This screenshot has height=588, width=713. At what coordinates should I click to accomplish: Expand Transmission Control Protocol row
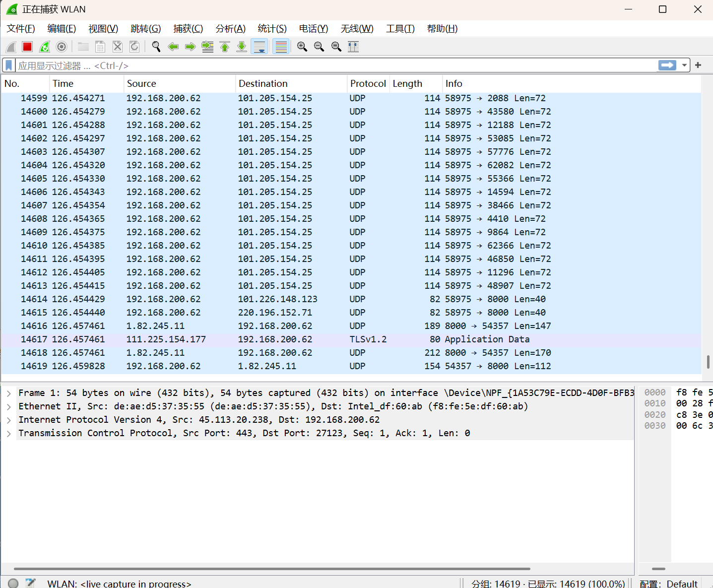coord(9,433)
